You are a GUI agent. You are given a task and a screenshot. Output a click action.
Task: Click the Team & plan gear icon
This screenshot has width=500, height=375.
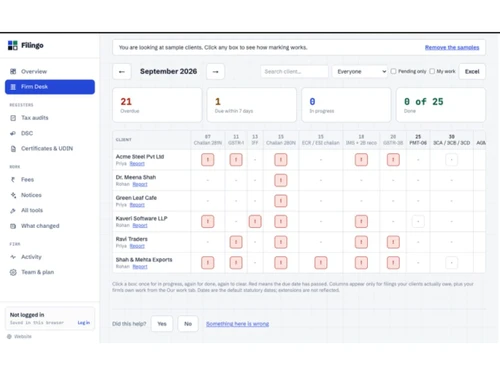13,272
